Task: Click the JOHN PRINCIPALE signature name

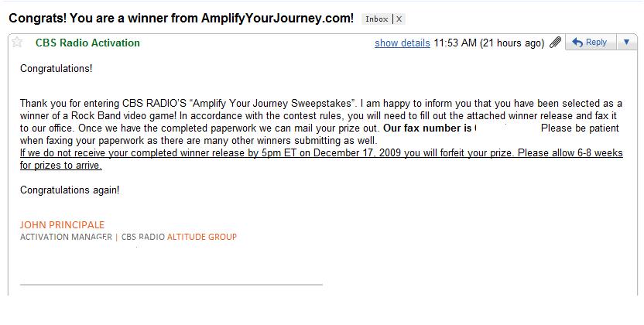Action: (62, 224)
